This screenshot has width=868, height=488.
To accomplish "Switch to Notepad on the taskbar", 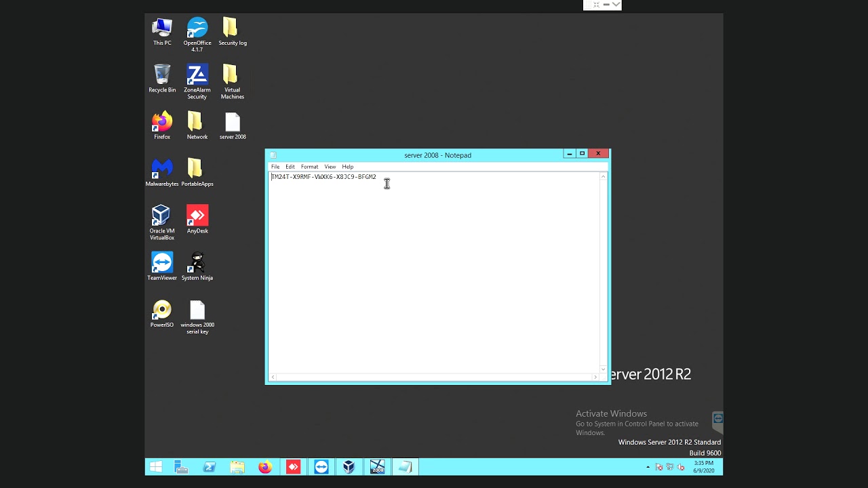I will tap(405, 467).
